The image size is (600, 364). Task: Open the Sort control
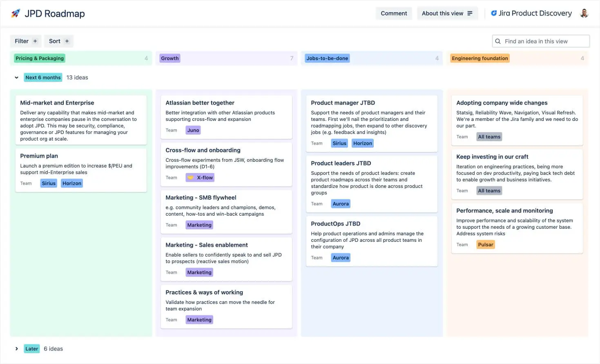[59, 41]
